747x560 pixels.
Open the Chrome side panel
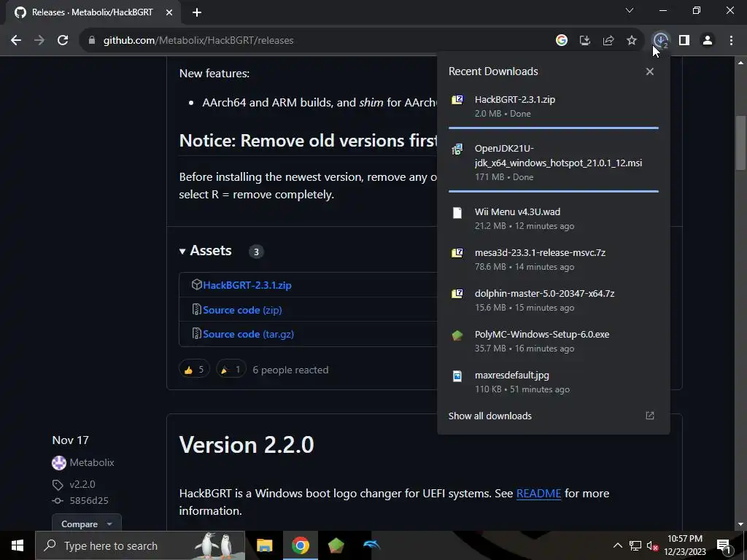pos(684,41)
